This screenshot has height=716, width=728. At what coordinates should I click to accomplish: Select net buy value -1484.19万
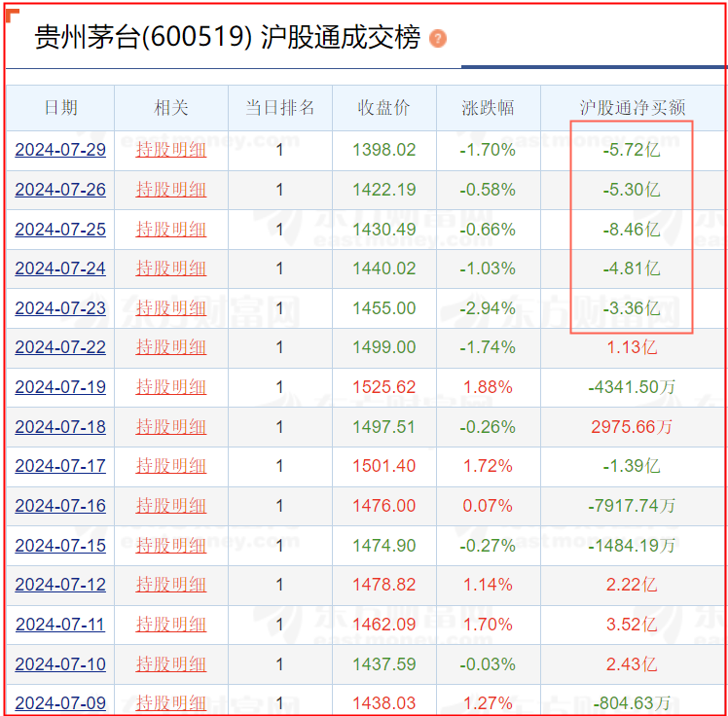tap(632, 545)
